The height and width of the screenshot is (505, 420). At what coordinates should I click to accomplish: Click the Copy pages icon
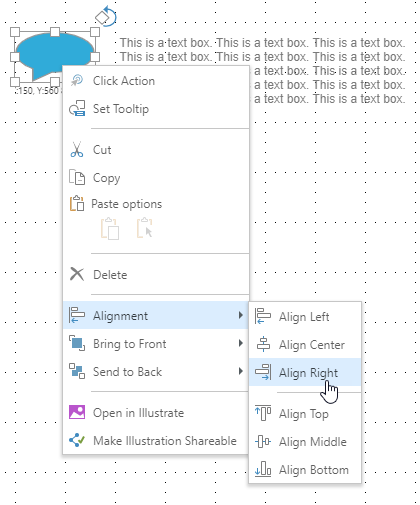[77, 177]
